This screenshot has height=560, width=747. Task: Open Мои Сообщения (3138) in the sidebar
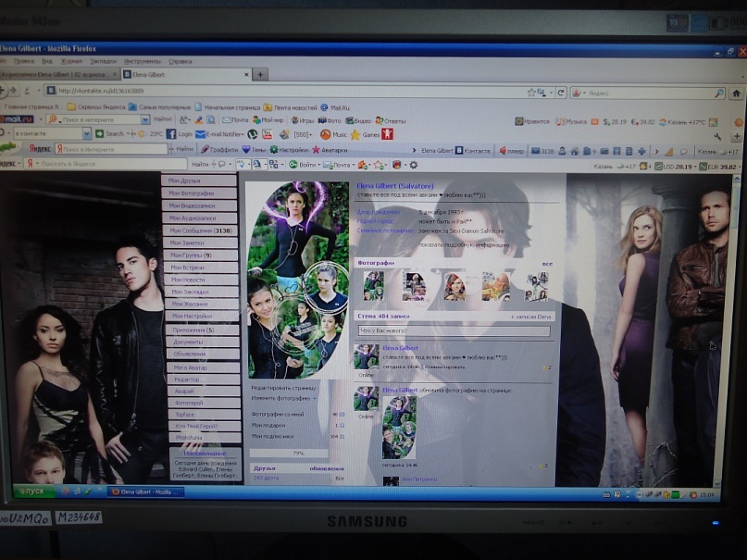(x=200, y=230)
